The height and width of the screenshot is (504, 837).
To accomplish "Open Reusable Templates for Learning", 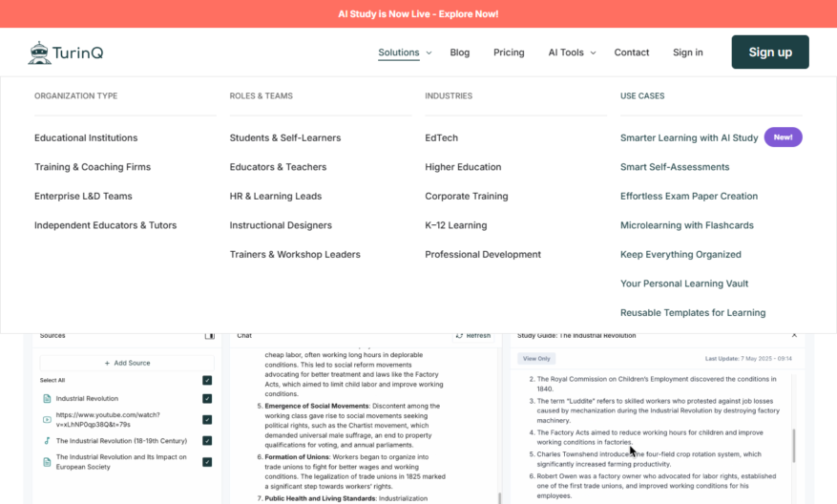I will click(693, 313).
